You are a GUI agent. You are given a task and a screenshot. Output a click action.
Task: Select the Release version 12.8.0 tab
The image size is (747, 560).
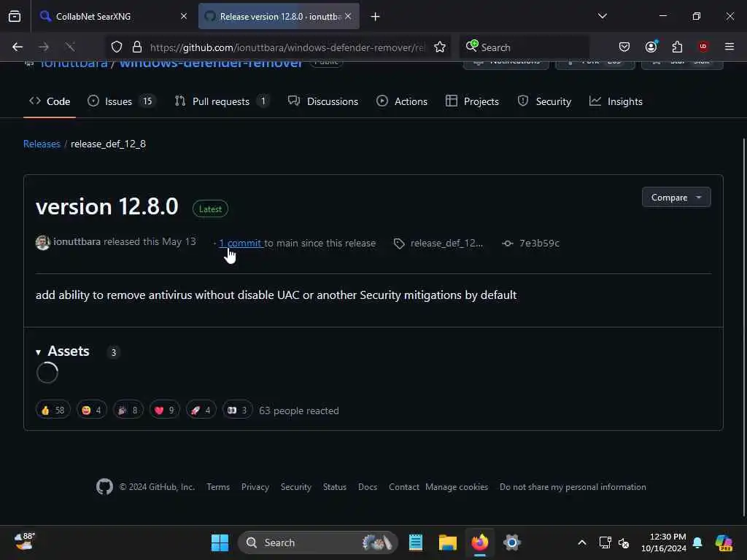(x=279, y=16)
